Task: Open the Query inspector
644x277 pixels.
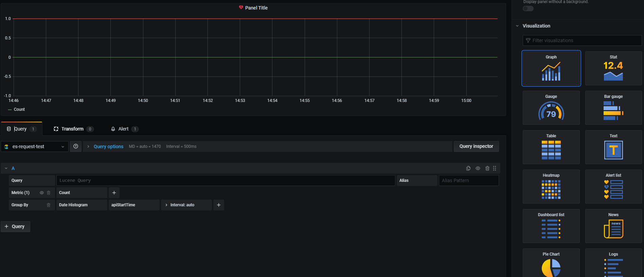Action: 476,146
